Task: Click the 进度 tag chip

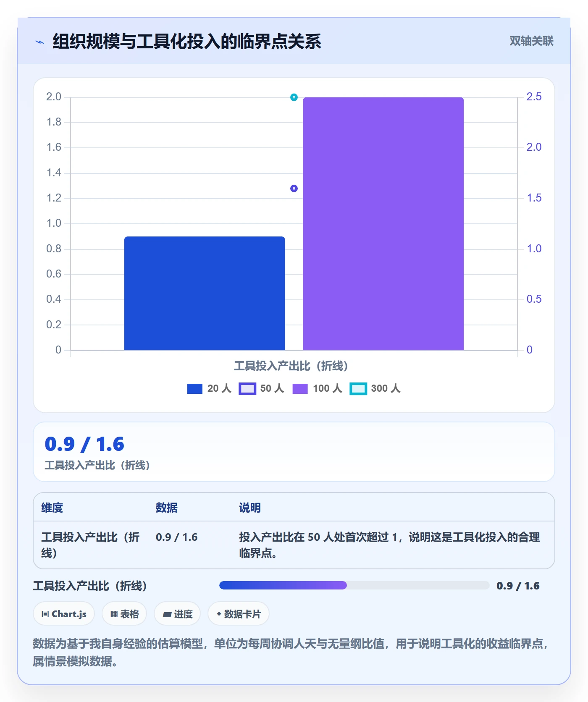Action: 177,614
